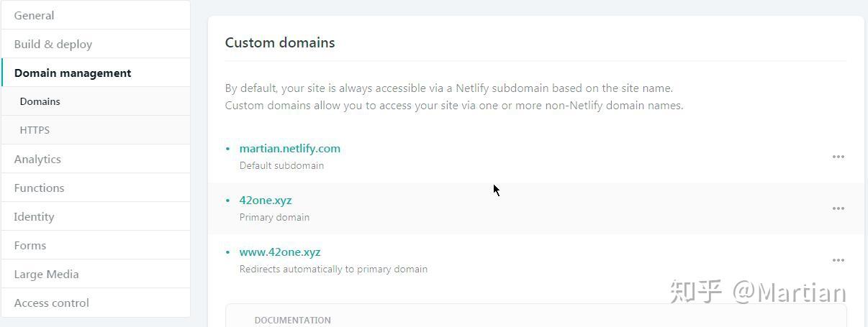Open options menu for martian.netlify.com
The height and width of the screenshot is (327, 868).
click(838, 157)
